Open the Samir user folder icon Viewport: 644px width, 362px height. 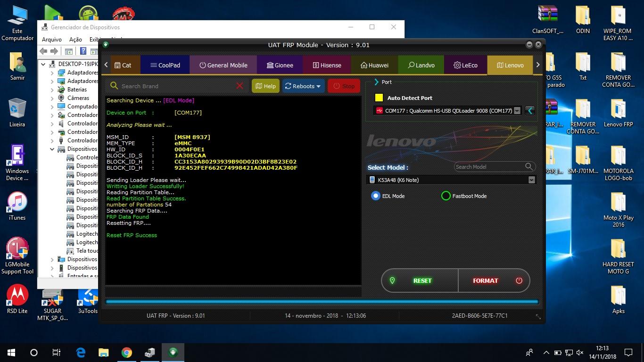(17, 66)
